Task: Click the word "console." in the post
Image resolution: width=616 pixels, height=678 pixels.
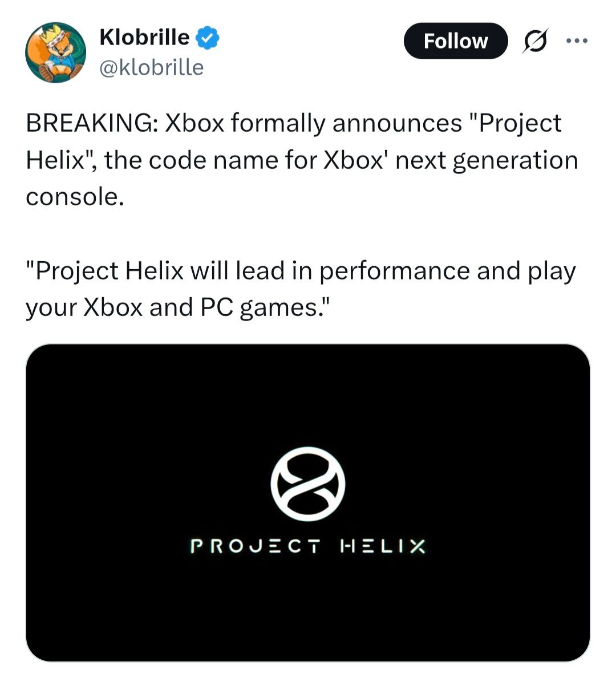Action: click(x=75, y=197)
